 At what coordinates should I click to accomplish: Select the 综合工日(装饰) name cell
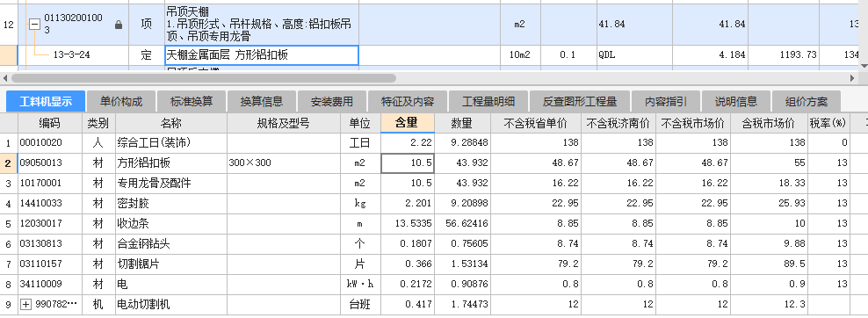[x=171, y=142]
